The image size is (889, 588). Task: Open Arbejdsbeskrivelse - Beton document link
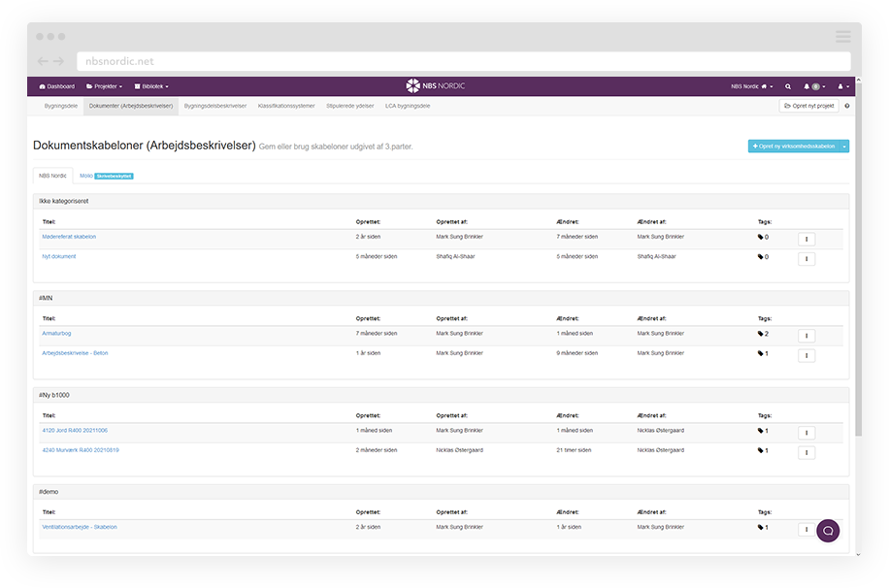[75, 353]
